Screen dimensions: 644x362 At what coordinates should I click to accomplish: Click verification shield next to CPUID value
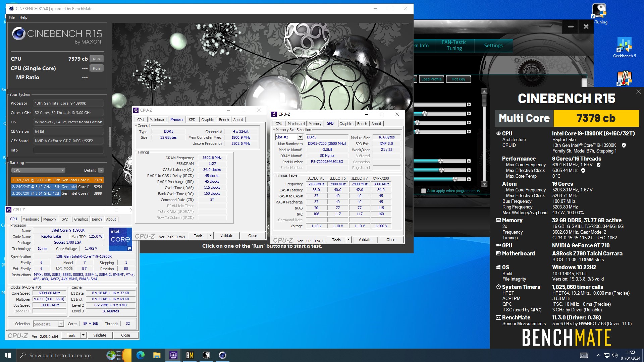(624, 145)
